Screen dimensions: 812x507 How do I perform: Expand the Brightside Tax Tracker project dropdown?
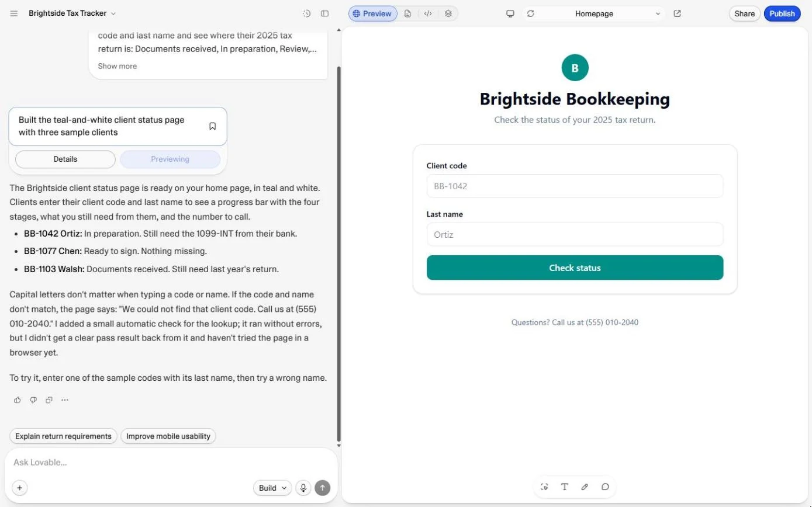pyautogui.click(x=72, y=13)
